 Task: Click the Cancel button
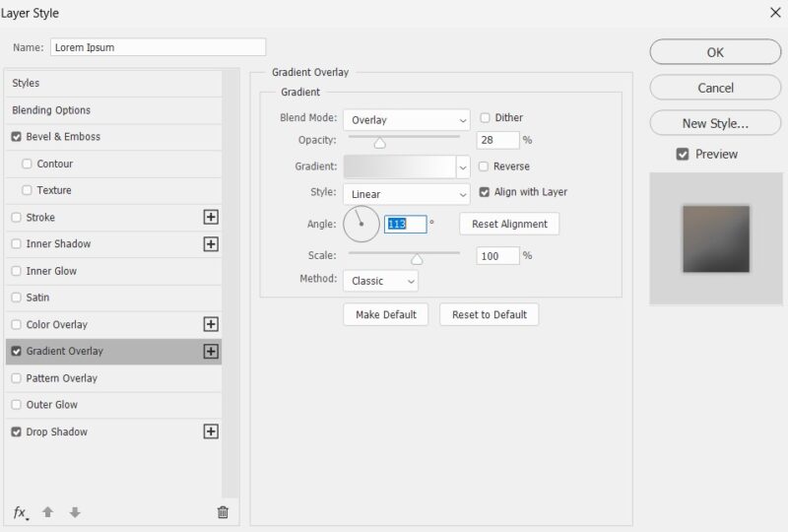(x=715, y=88)
